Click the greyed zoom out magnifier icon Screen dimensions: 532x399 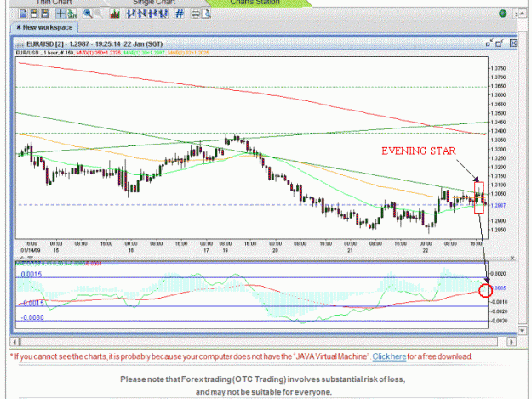tap(99, 14)
